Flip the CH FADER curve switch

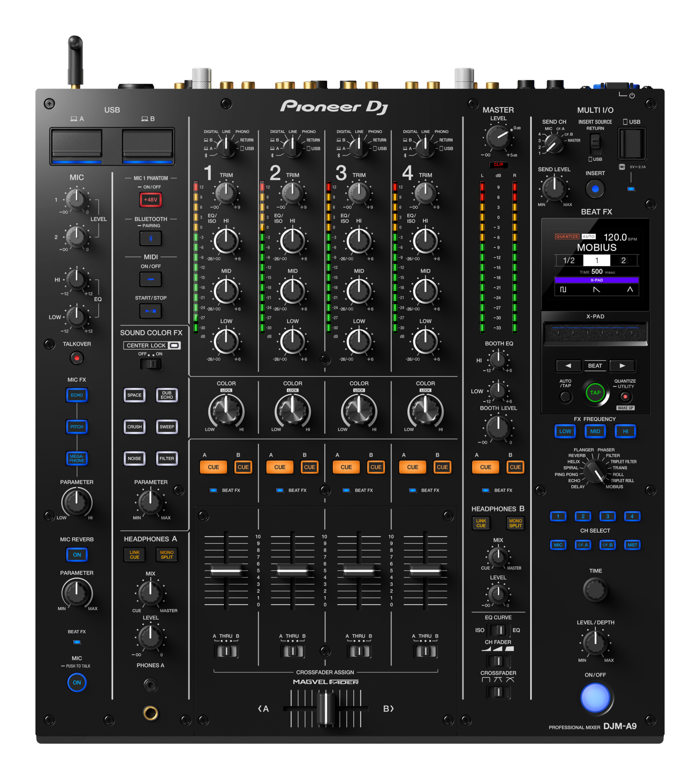[498, 661]
